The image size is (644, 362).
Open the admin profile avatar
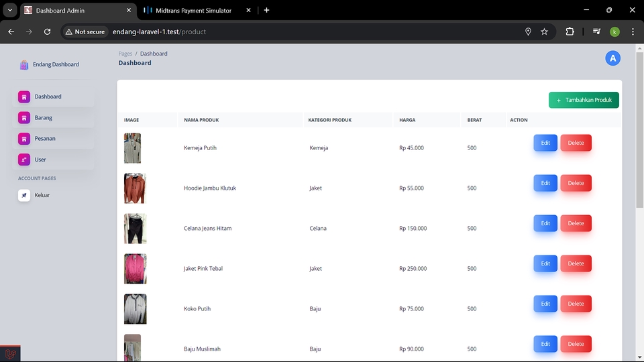tap(612, 58)
